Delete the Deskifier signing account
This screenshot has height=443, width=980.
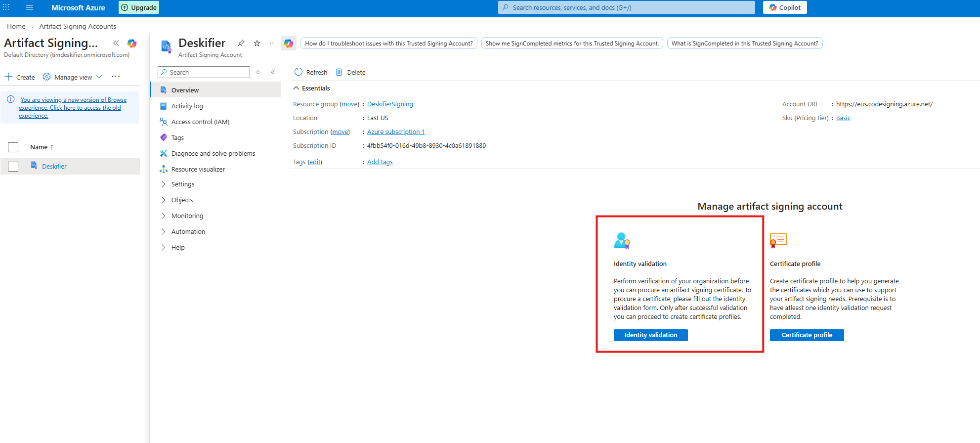tap(351, 72)
